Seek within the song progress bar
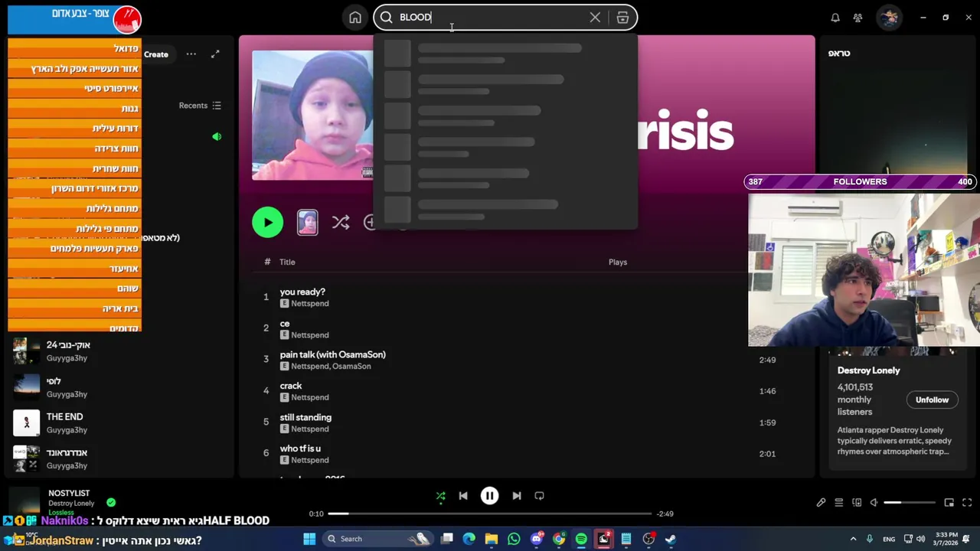Image resolution: width=980 pixels, height=551 pixels. (490, 514)
